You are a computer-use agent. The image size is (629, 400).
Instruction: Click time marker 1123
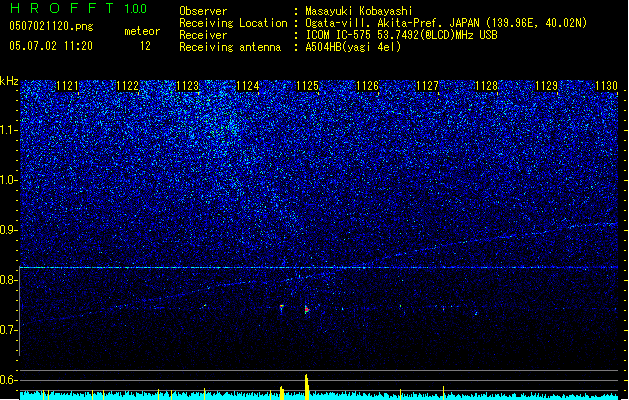187,86
